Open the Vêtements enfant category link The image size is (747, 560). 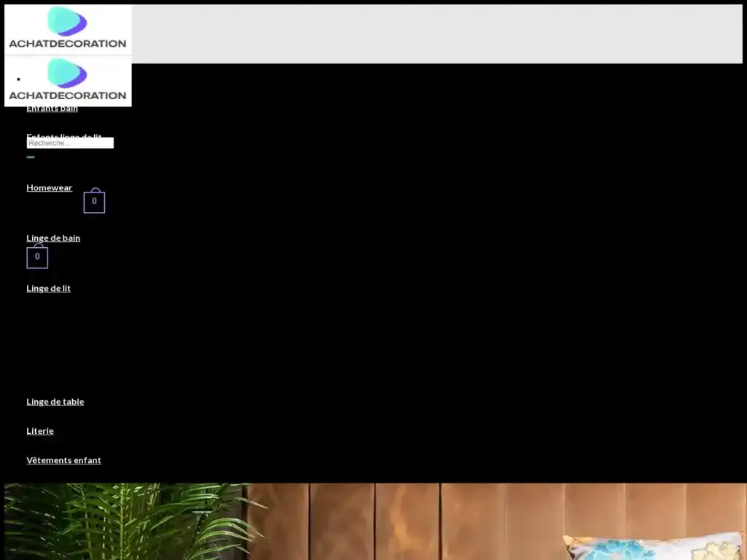coord(63,460)
